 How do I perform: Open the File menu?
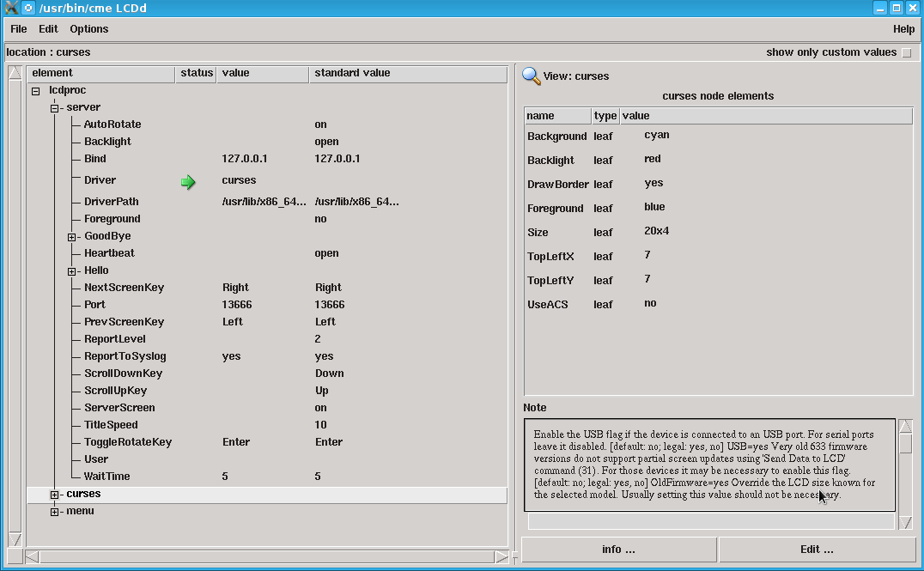pos(18,28)
